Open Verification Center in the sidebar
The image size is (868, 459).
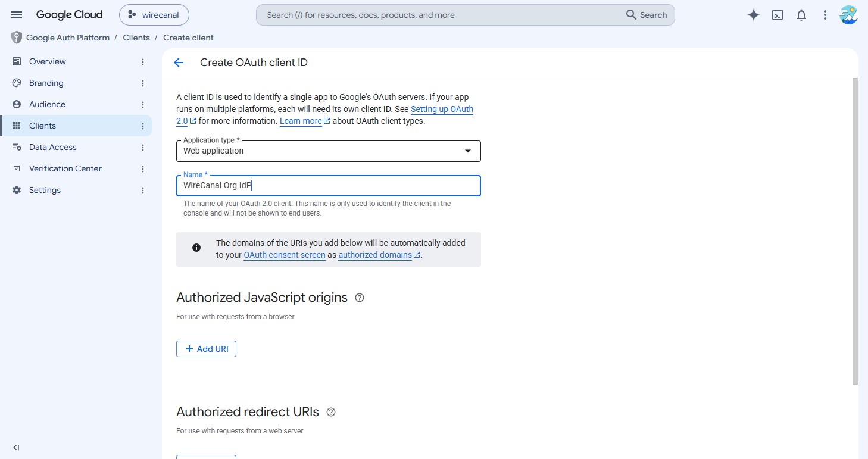(x=76, y=168)
